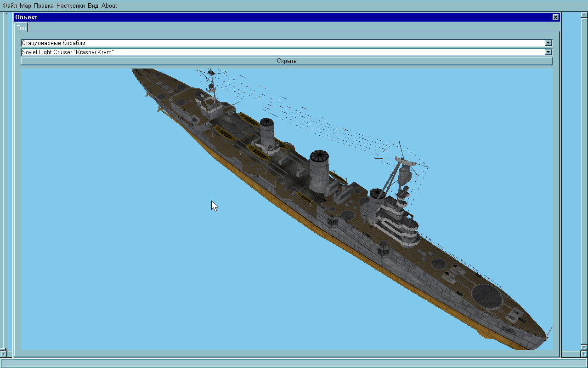Expand the Soviet Light Cruiser dropdown arrow

(548, 52)
